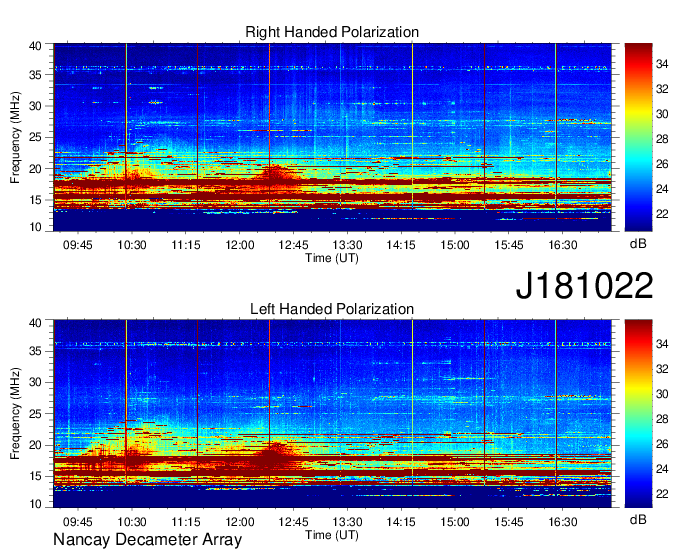Click the 09:45 tick of the right-handed plot
This screenshot has height=552, width=680.
click(x=78, y=245)
